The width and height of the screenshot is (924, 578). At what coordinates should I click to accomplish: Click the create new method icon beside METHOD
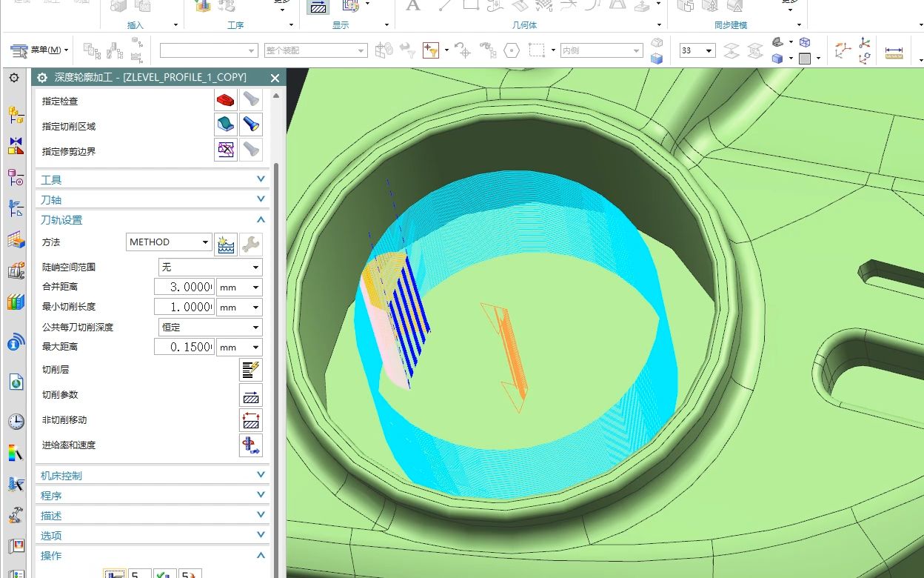tap(225, 242)
